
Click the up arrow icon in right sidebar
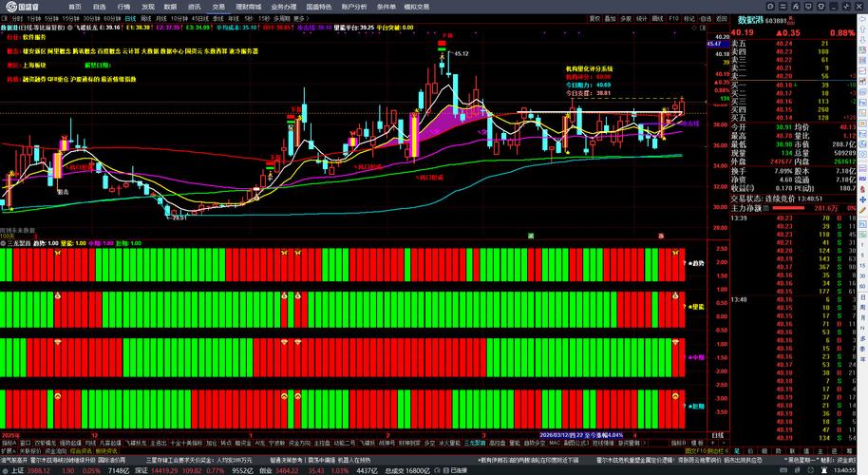[862, 29]
